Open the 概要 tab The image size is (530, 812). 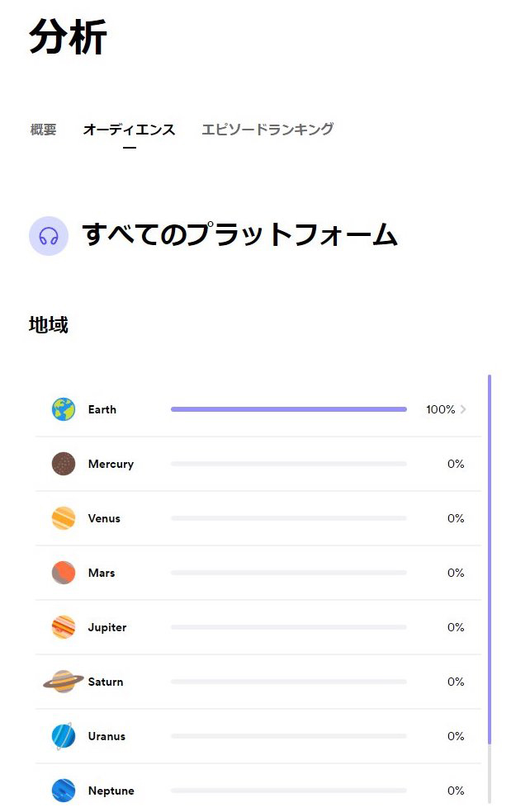tap(43, 130)
